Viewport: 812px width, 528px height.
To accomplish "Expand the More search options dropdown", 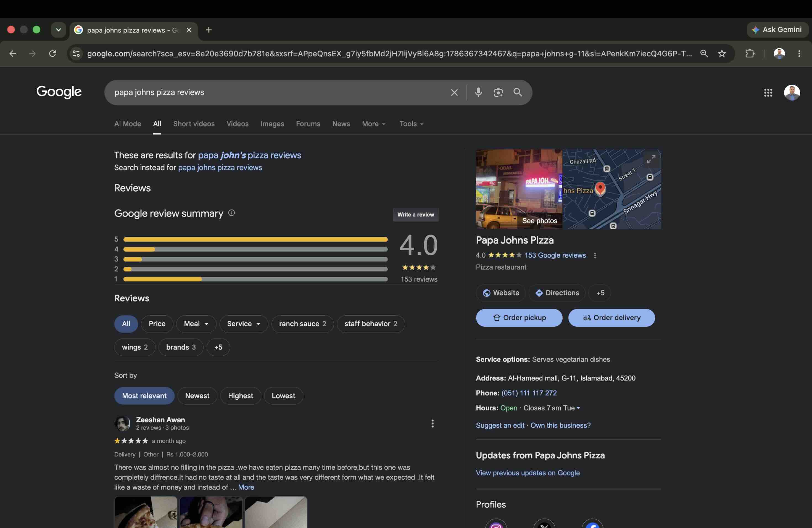I will 374,124.
